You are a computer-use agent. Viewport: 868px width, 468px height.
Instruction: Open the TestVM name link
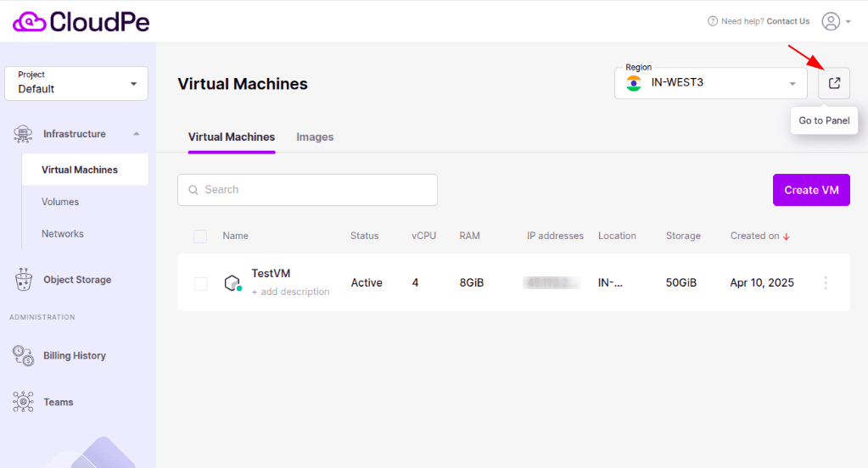pos(271,273)
